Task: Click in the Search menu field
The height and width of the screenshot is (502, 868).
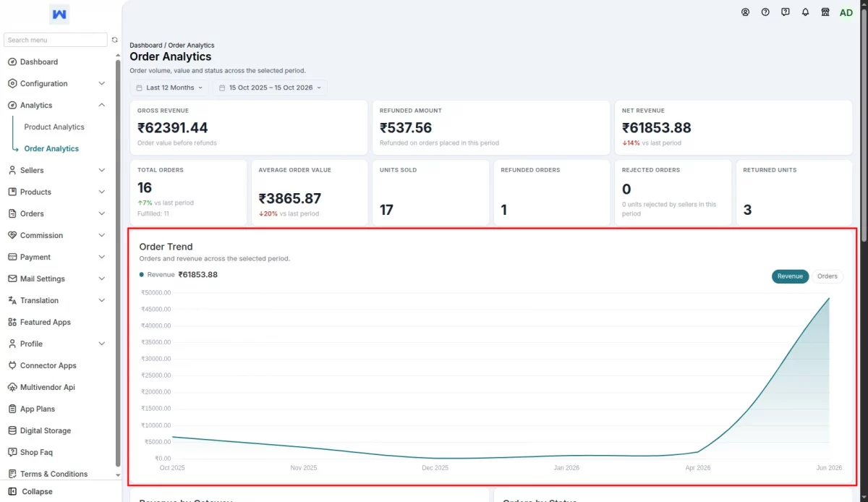Action: click(56, 40)
